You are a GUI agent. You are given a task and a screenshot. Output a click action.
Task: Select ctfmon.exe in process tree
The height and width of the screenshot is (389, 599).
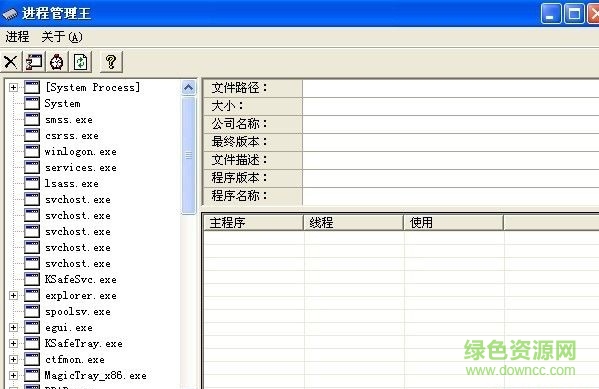click(x=75, y=360)
